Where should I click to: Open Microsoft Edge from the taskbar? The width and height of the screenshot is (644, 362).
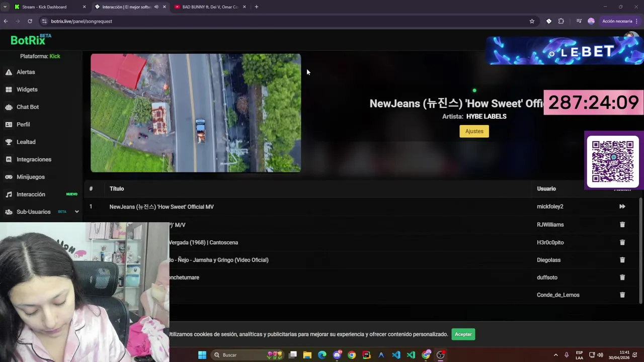(x=322, y=355)
